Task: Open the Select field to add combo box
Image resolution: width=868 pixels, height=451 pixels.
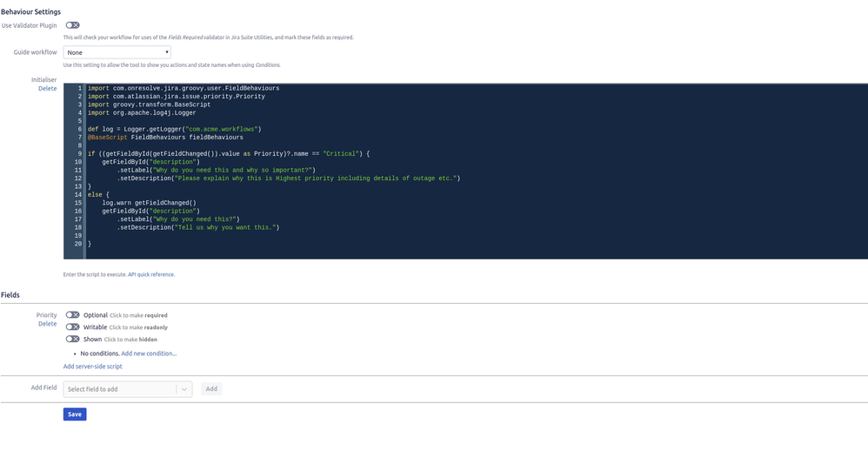Action: click(x=128, y=389)
